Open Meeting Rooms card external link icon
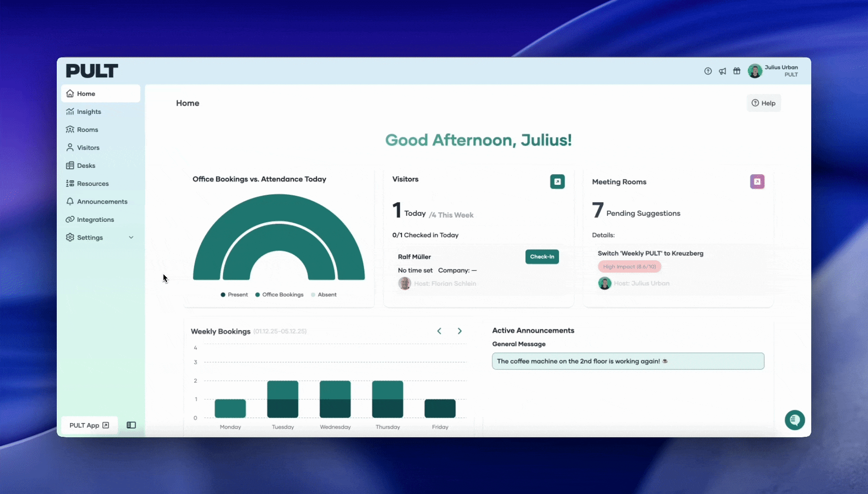The width and height of the screenshot is (868, 494). (x=757, y=182)
